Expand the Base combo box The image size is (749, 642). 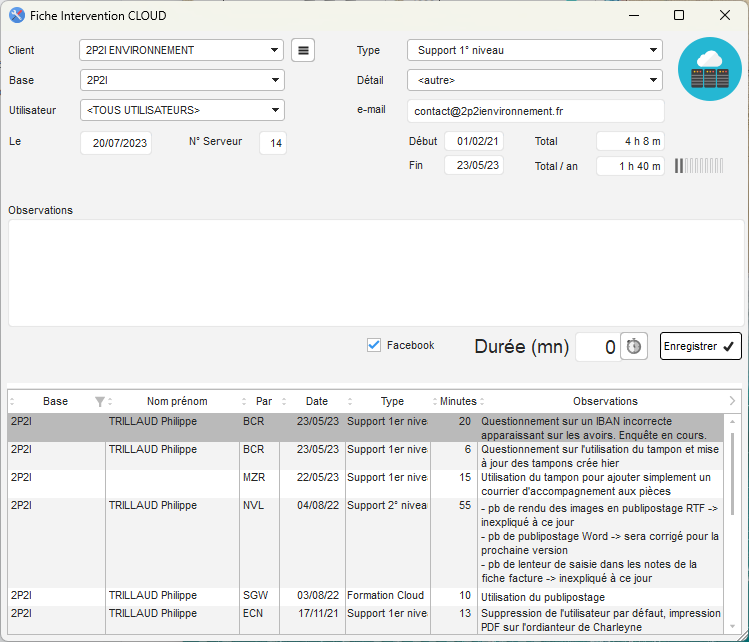click(x=275, y=80)
